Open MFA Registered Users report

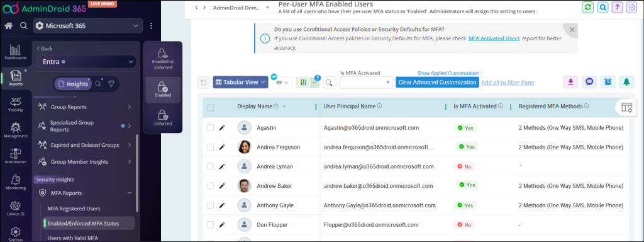tap(74, 209)
